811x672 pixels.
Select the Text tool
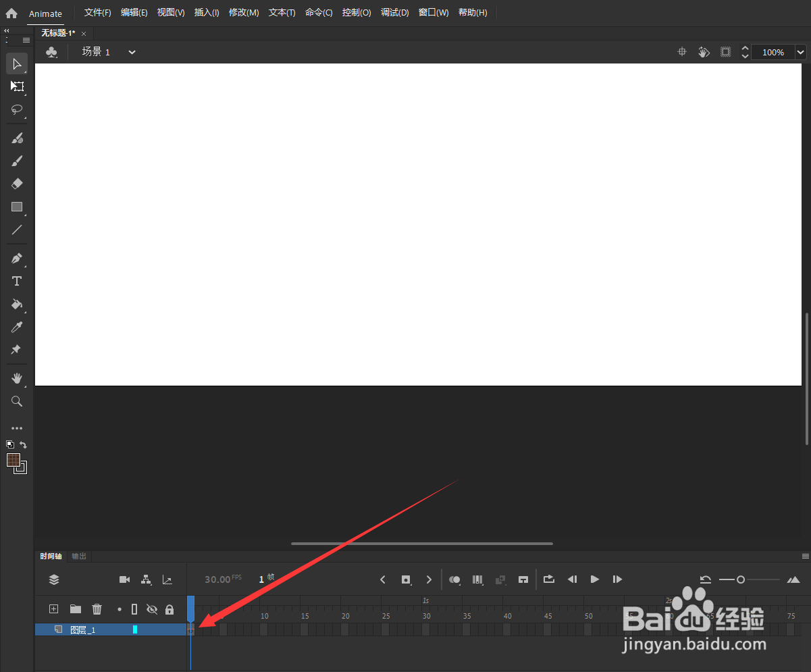(x=18, y=281)
